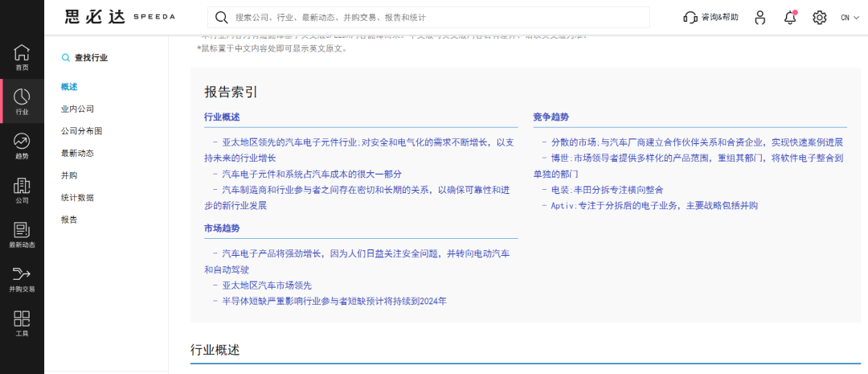View notifications via the bell icon
Screen dimensions: 868x374
(790, 17)
